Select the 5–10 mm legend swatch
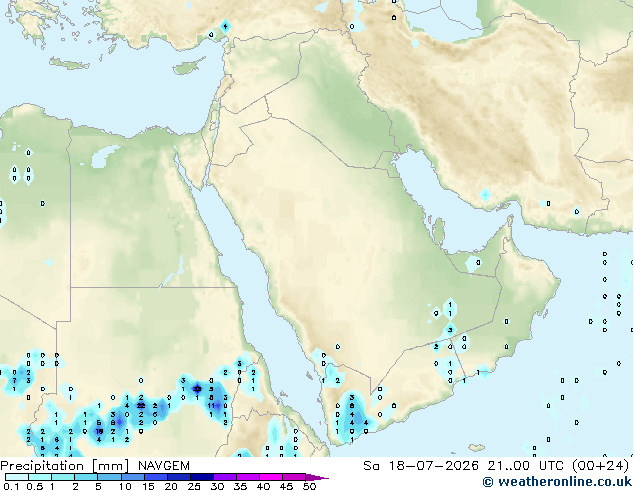The height and width of the screenshot is (490, 634). [x=109, y=477]
